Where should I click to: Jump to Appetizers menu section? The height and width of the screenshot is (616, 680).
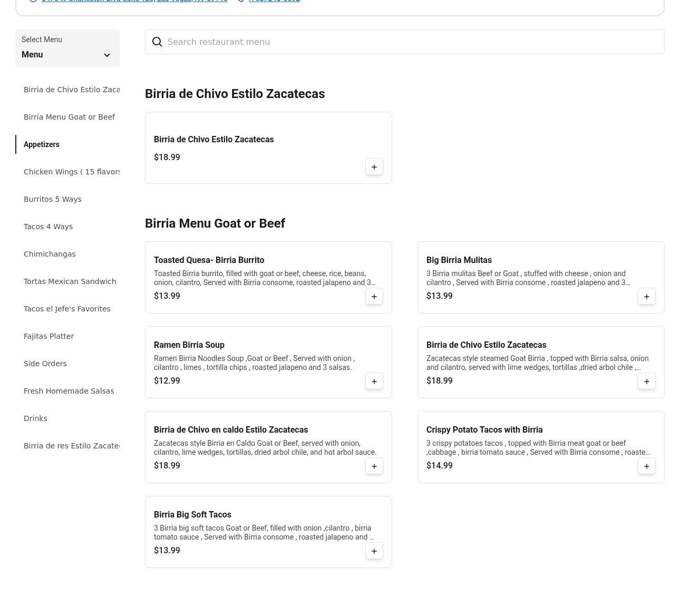coord(42,144)
